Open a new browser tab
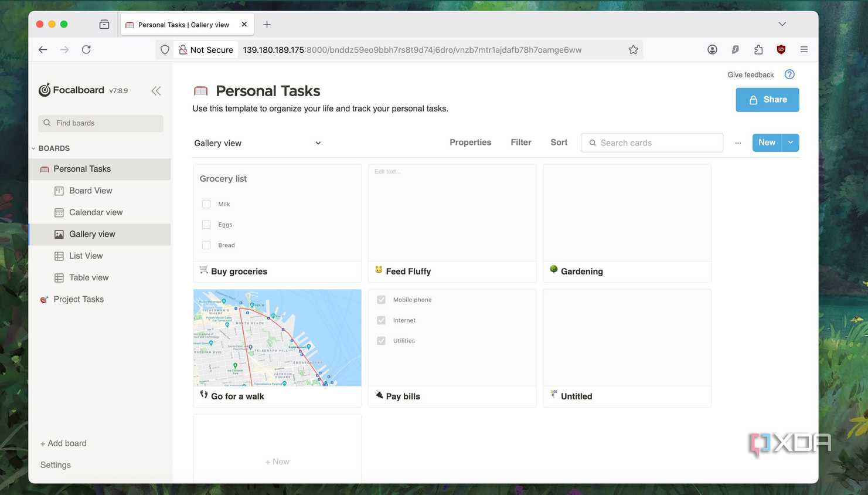 click(x=267, y=25)
